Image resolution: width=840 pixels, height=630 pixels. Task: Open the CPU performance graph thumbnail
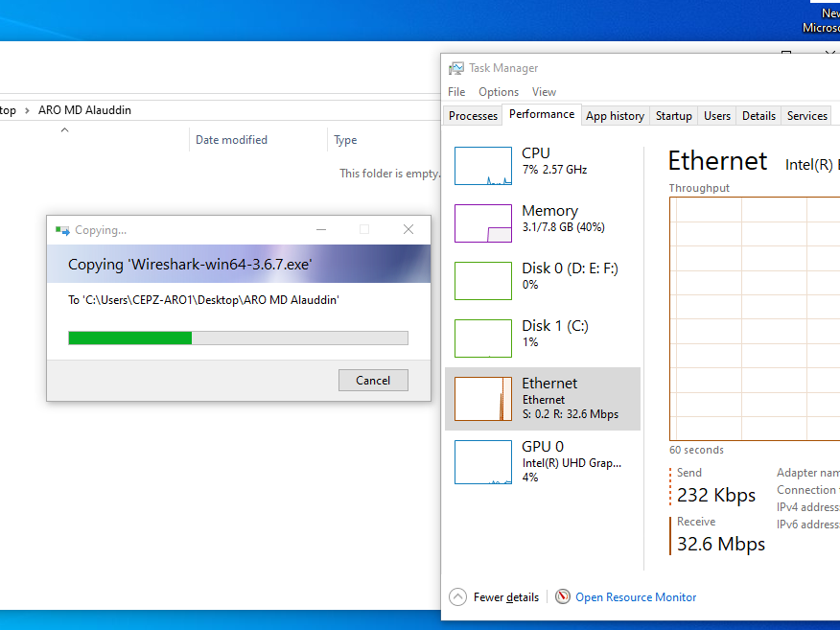click(x=482, y=166)
